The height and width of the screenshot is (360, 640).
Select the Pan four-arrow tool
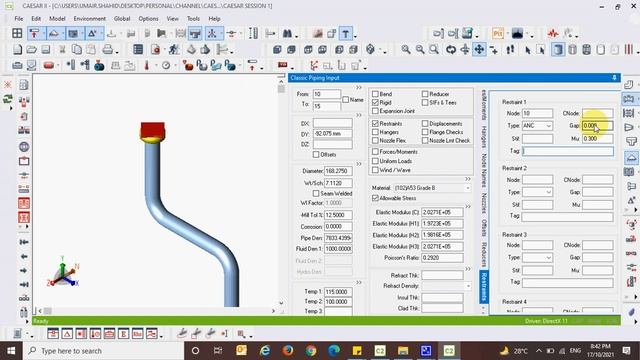479,50
